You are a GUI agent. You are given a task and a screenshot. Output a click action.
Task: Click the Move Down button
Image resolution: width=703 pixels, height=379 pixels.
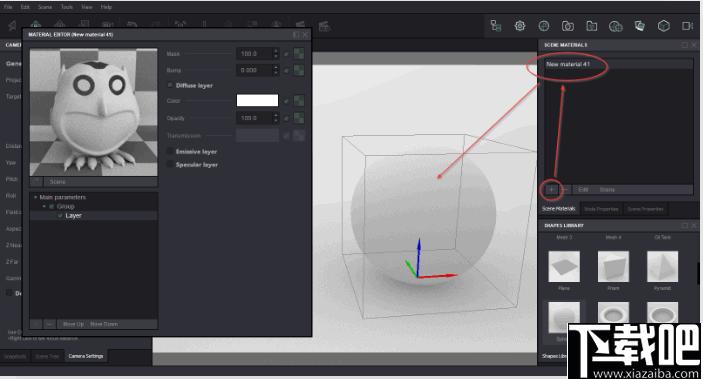(104, 324)
